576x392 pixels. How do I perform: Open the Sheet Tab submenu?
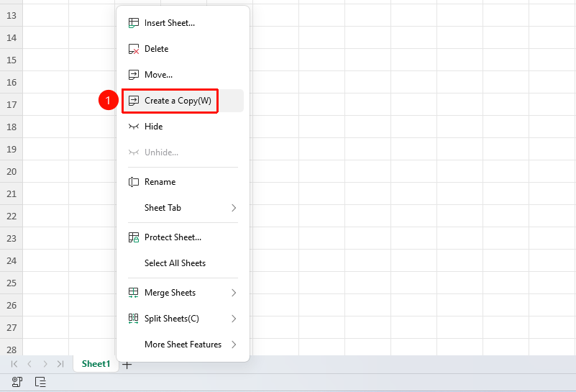coord(183,208)
